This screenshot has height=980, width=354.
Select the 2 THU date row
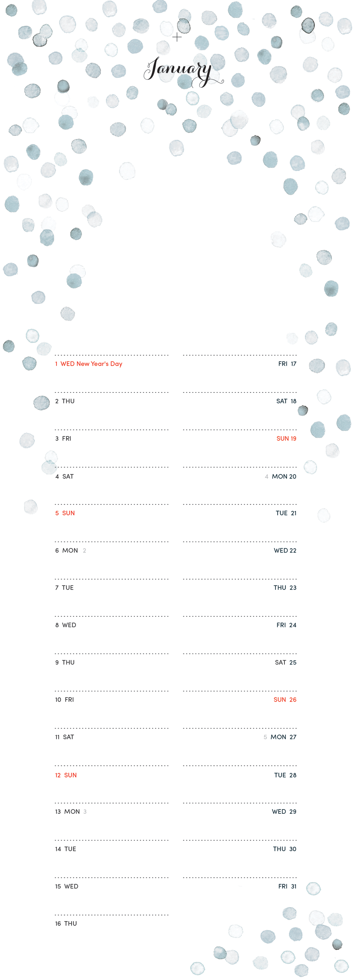[65, 401]
